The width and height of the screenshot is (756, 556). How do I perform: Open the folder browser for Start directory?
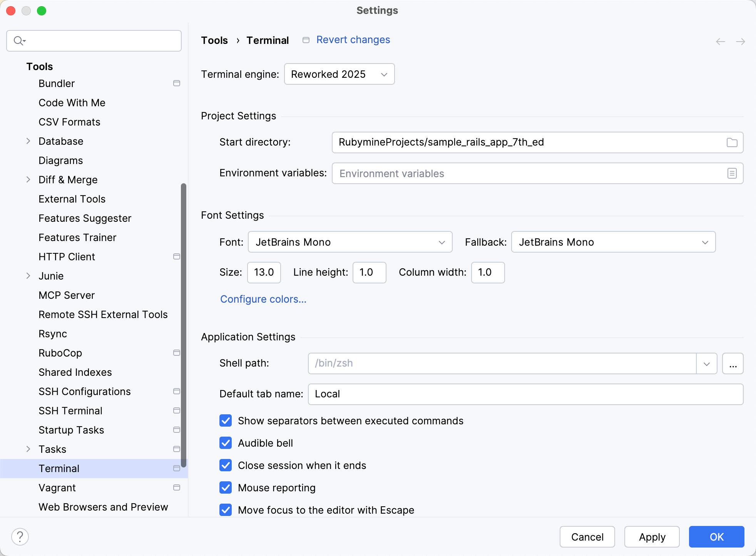coord(733,142)
